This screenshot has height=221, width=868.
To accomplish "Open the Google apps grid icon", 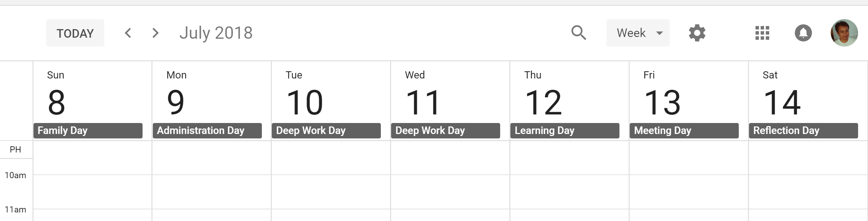I will [x=762, y=33].
